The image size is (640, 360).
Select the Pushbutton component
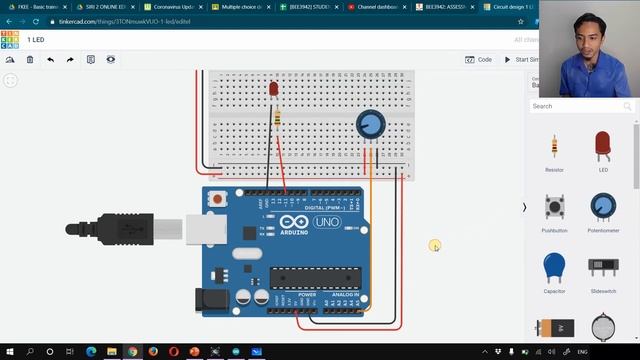pyautogui.click(x=554, y=213)
